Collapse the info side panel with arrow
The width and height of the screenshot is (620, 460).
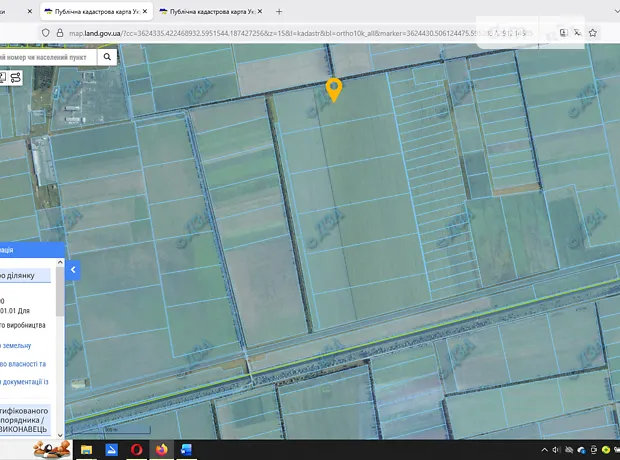click(x=73, y=269)
